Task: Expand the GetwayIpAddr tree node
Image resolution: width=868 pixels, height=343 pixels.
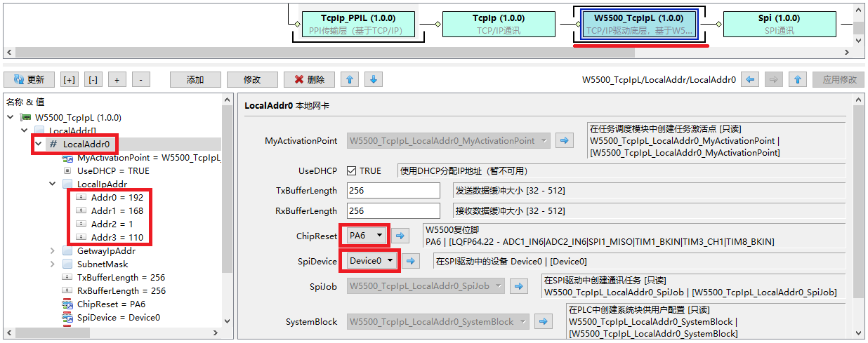Action: [x=52, y=250]
